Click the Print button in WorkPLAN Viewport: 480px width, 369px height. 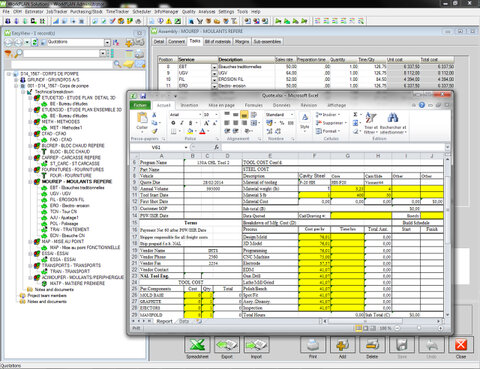click(x=313, y=345)
